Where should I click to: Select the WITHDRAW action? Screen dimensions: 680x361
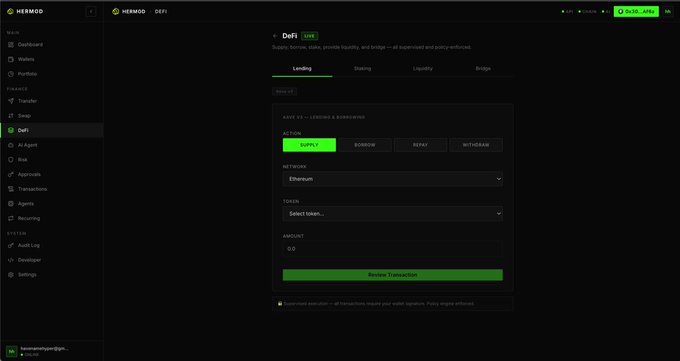point(476,145)
